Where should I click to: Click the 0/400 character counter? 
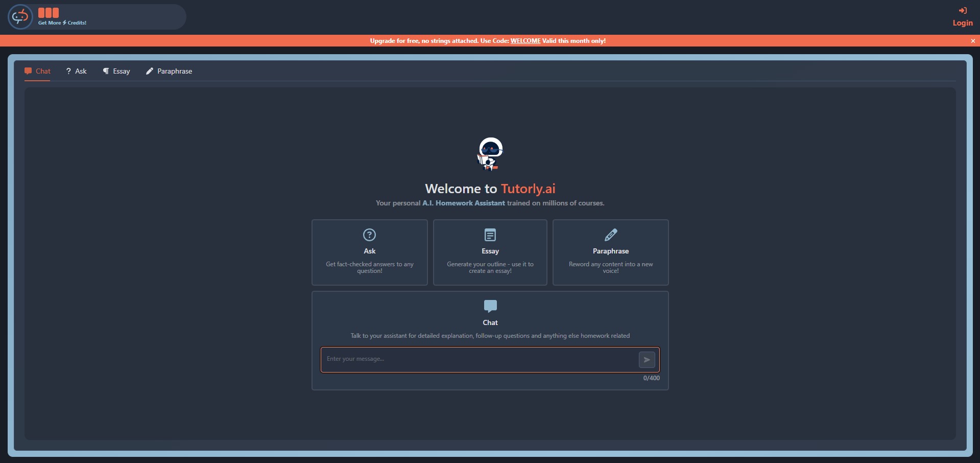652,378
